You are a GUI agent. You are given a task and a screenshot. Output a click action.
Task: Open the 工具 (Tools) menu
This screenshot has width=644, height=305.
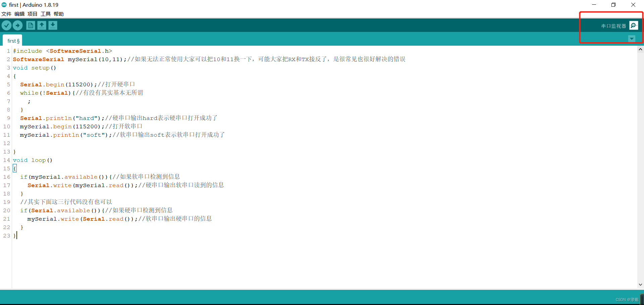45,14
